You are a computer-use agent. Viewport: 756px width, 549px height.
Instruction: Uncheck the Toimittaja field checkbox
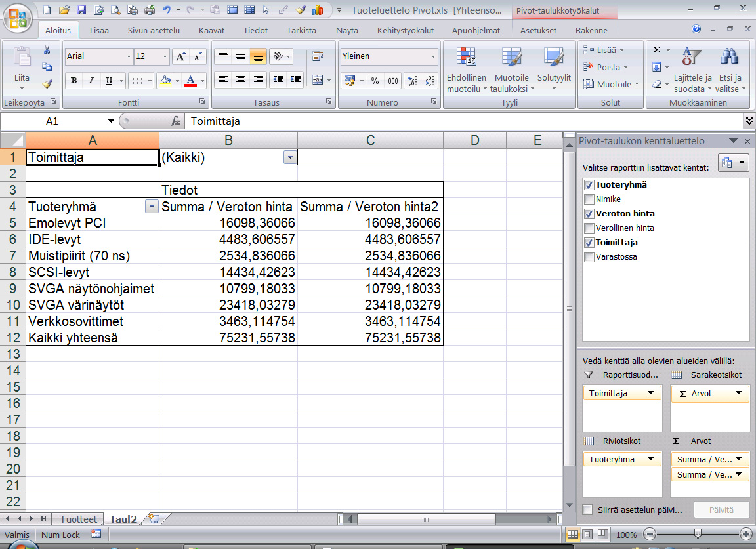point(589,243)
